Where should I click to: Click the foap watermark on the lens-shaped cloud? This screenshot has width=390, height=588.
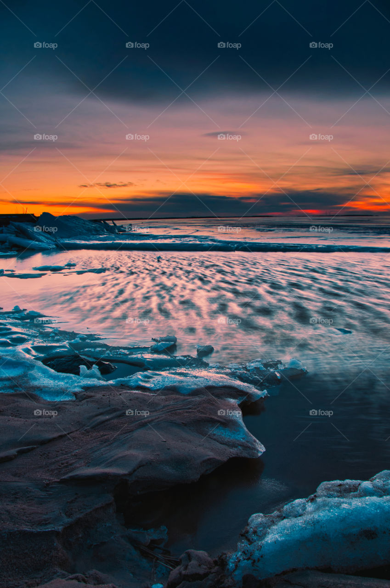click(229, 137)
